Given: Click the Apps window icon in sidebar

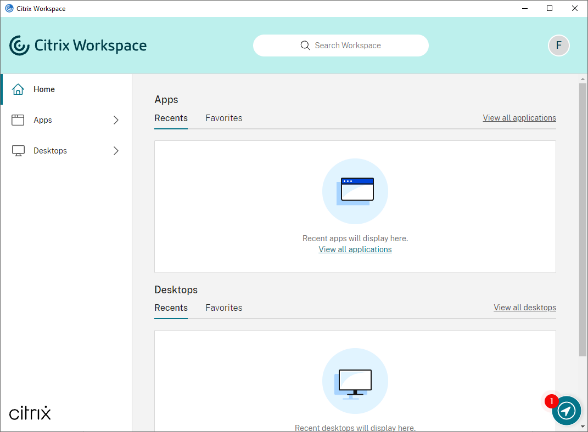Looking at the screenshot, I should point(18,120).
